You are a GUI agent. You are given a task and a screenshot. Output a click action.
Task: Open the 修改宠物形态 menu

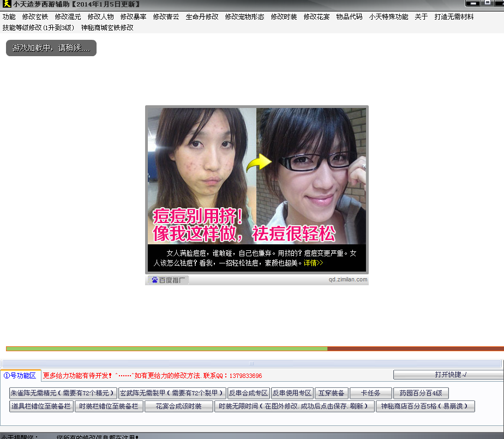tap(244, 17)
